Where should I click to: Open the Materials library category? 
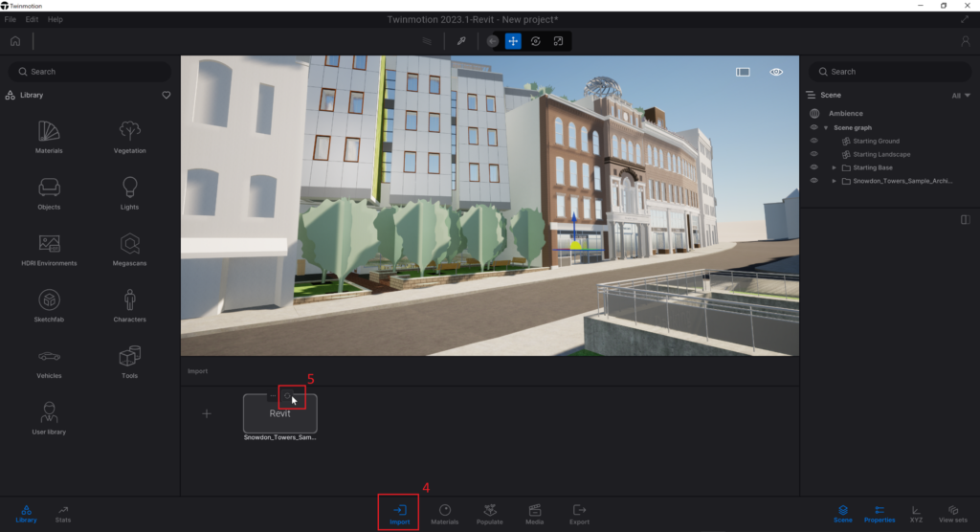[49, 137]
